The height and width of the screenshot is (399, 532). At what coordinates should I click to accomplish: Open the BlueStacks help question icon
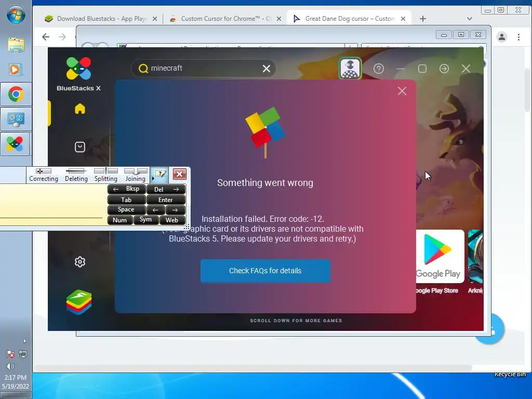[x=379, y=69]
